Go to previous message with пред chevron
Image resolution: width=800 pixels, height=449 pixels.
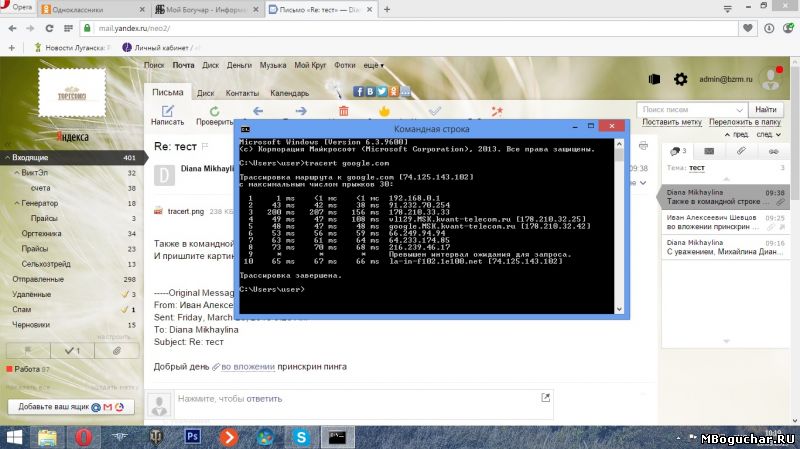coord(736,134)
